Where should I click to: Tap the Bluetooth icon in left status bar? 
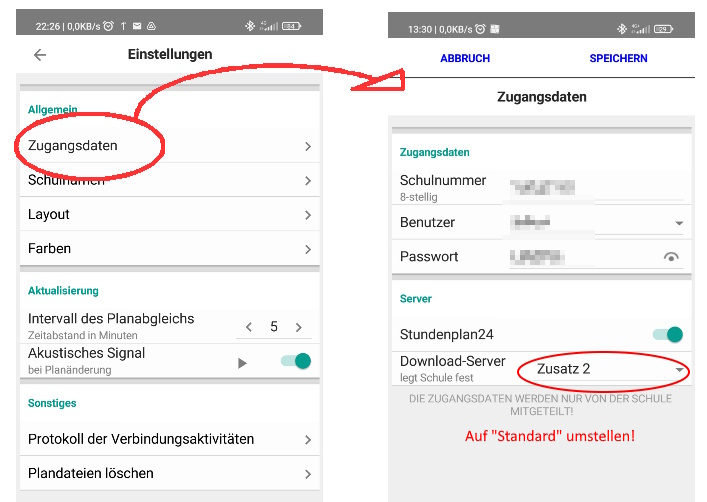pyautogui.click(x=249, y=26)
